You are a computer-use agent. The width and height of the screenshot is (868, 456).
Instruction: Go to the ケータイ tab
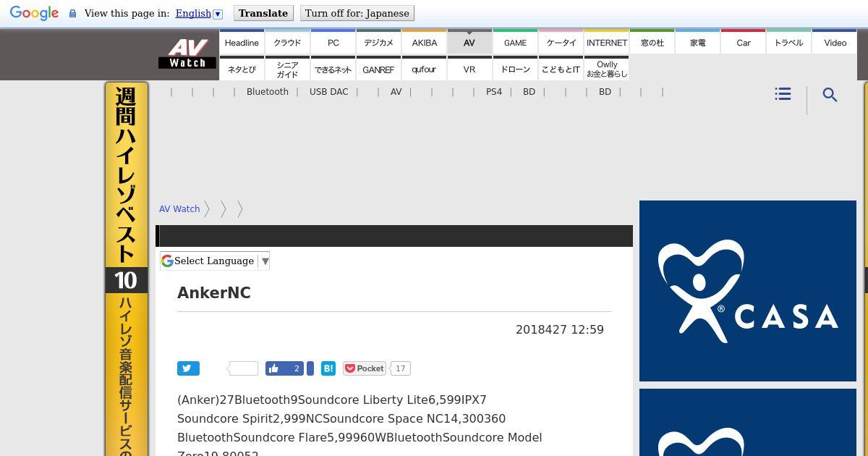pos(561,42)
